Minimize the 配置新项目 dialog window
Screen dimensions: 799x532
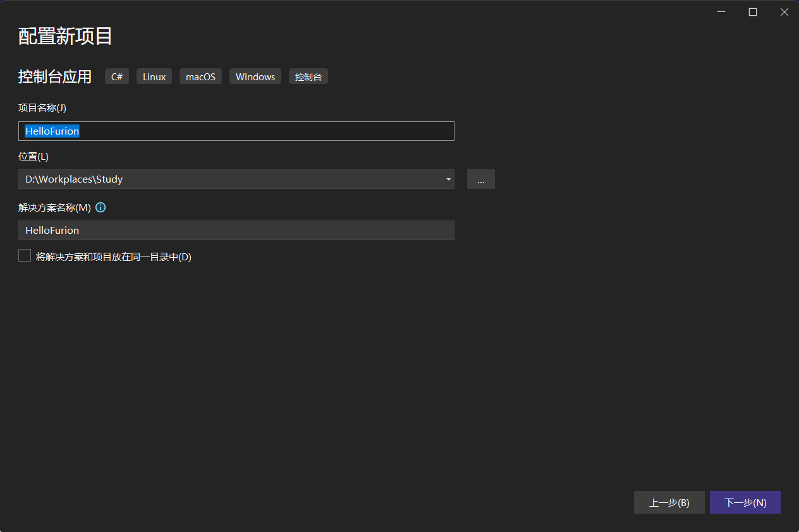[x=722, y=12]
